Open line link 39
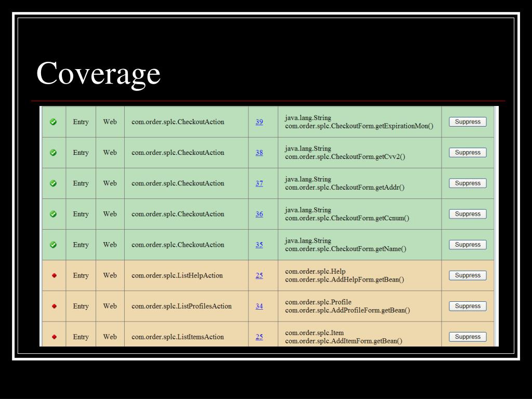The width and height of the screenshot is (532, 399). [259, 122]
